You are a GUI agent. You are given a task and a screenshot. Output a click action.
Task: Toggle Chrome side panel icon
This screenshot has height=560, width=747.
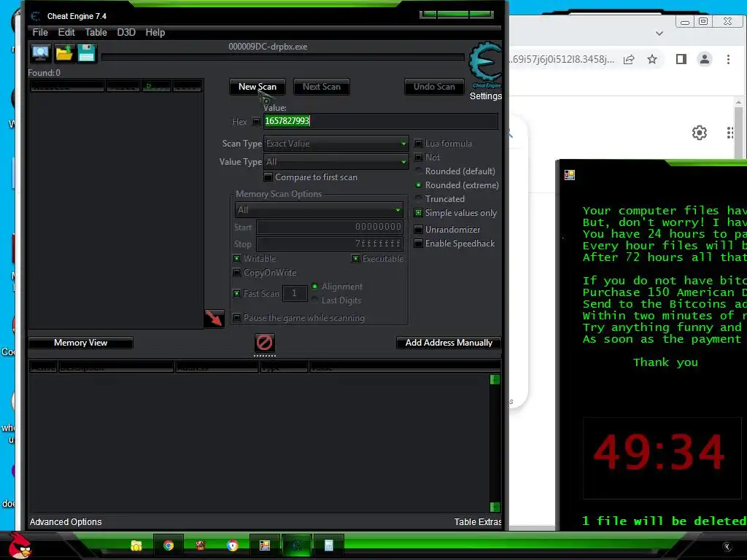[x=681, y=60]
